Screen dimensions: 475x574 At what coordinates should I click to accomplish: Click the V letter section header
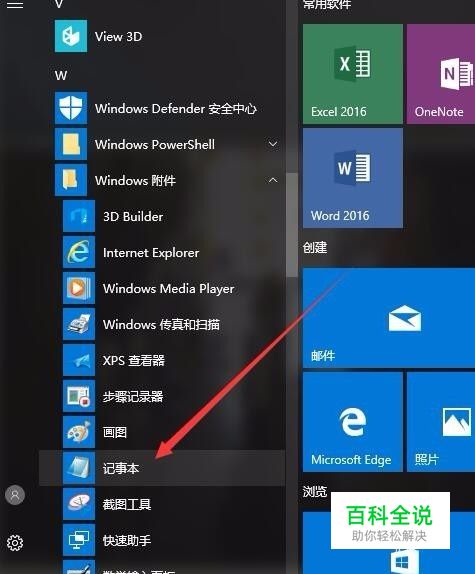coord(59,4)
